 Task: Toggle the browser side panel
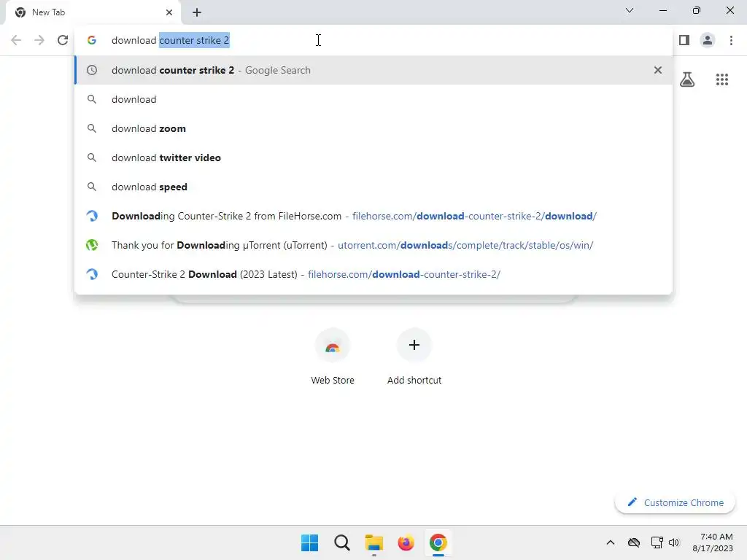point(684,40)
